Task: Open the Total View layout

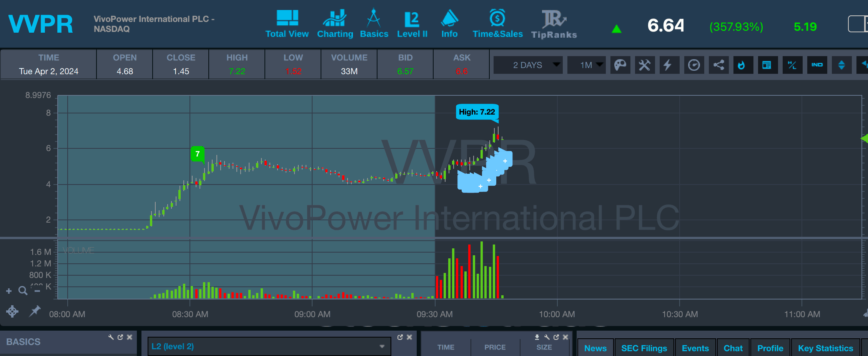Action: 287,24
